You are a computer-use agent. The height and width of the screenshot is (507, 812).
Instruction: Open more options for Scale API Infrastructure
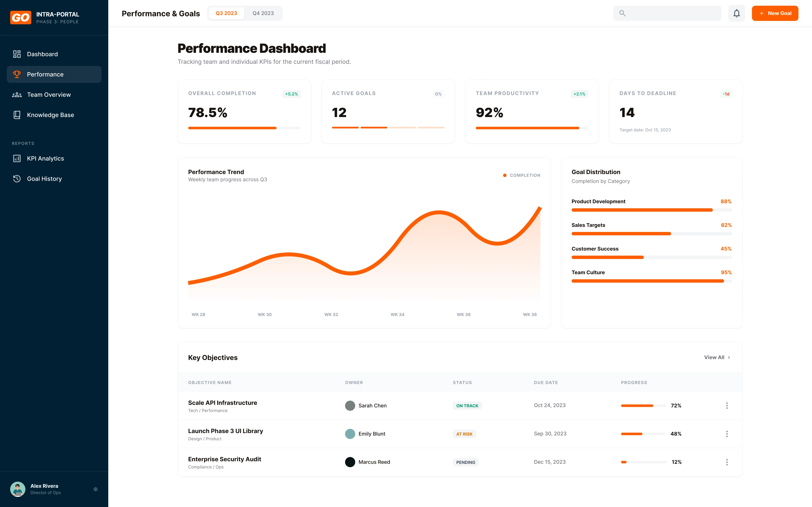(x=727, y=405)
